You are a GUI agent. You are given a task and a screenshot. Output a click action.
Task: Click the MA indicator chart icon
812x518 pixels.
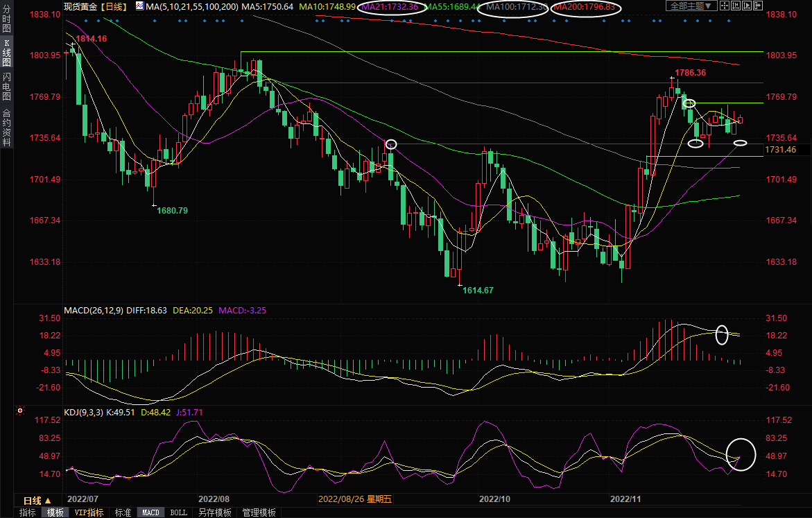click(x=139, y=6)
